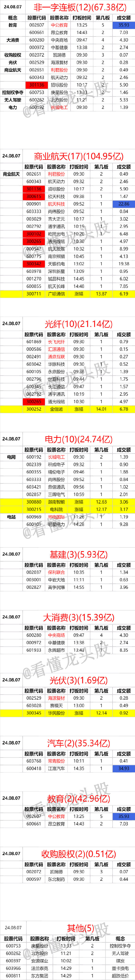This screenshot has height=980, width=135.
Task: Select stock name 通鼎互联
Action: coord(56,356)
